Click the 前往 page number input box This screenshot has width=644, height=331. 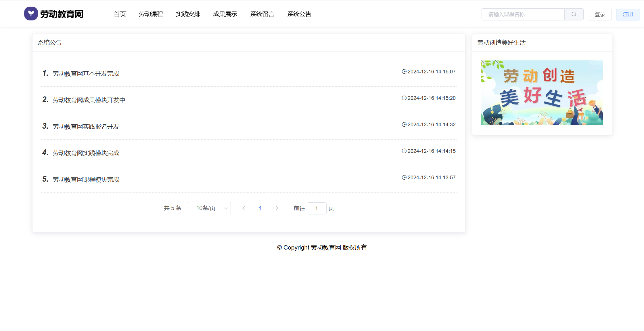click(x=316, y=208)
